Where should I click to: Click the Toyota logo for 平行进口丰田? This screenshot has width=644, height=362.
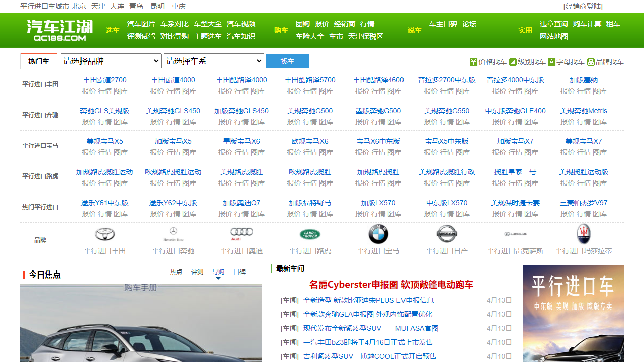(x=105, y=234)
